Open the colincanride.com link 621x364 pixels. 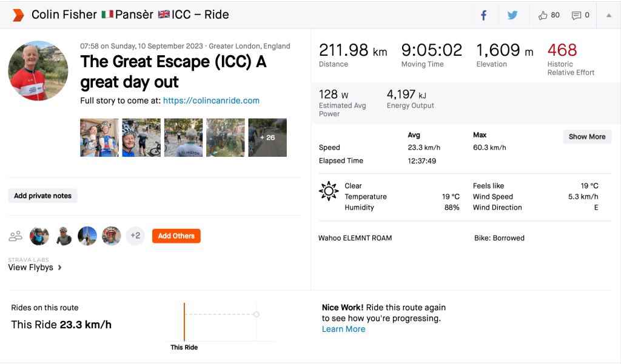coord(211,101)
